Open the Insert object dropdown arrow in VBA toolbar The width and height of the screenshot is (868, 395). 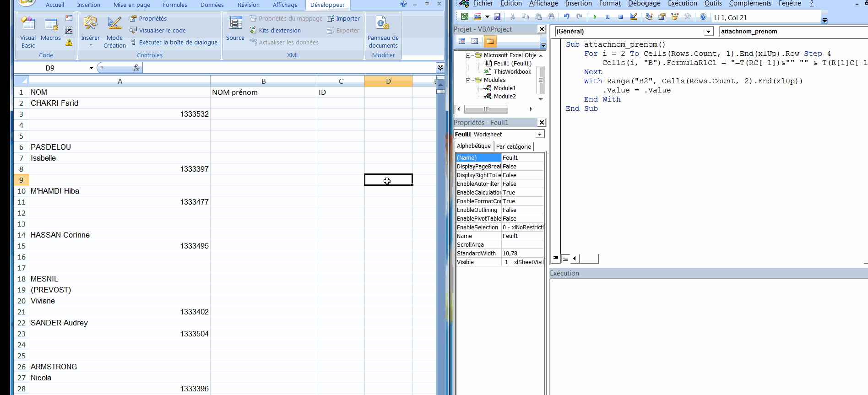point(487,16)
